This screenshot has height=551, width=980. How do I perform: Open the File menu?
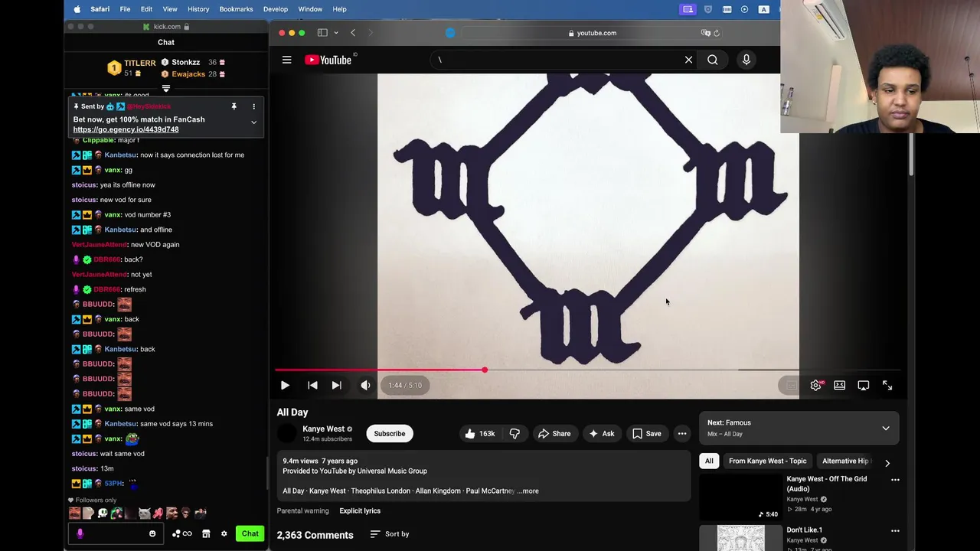coord(125,9)
